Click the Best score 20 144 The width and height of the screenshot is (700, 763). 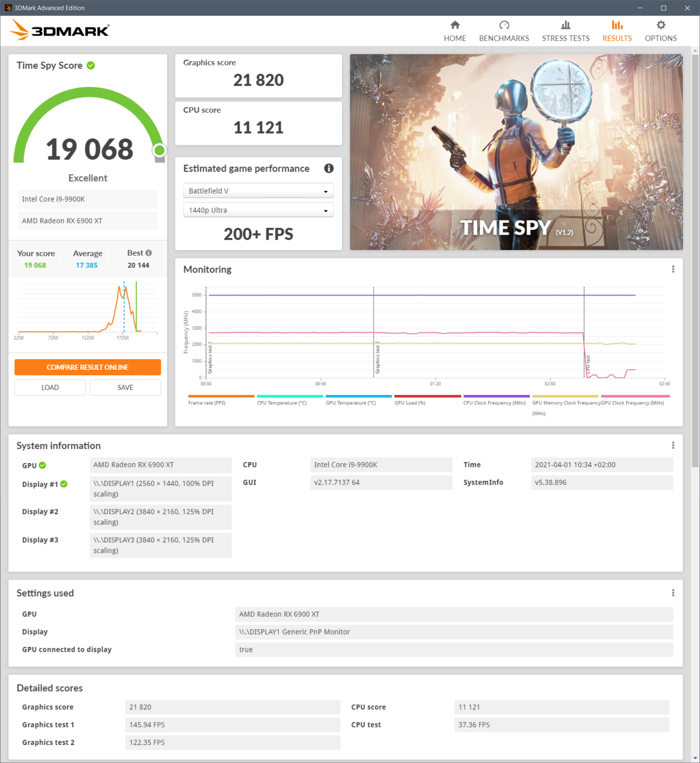pos(138,265)
